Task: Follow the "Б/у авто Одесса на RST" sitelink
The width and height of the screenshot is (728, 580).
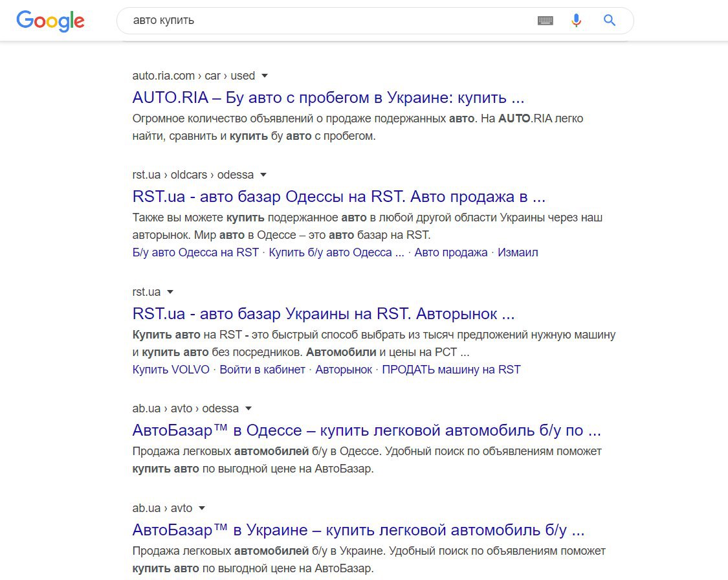Action: (195, 252)
